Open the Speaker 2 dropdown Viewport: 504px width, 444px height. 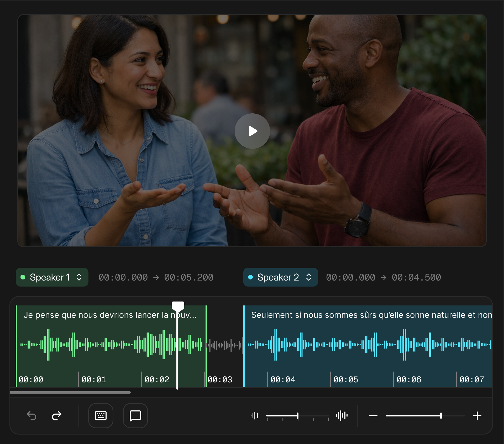[280, 277]
